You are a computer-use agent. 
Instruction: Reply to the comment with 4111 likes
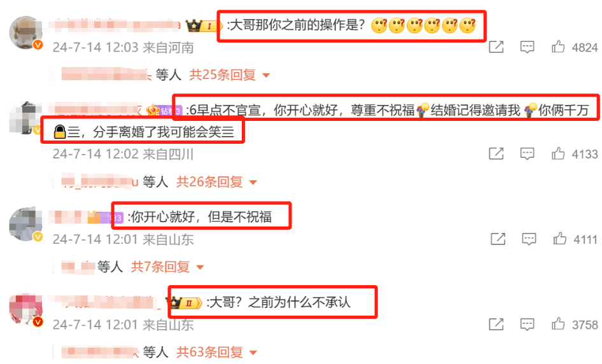pyautogui.click(x=529, y=239)
